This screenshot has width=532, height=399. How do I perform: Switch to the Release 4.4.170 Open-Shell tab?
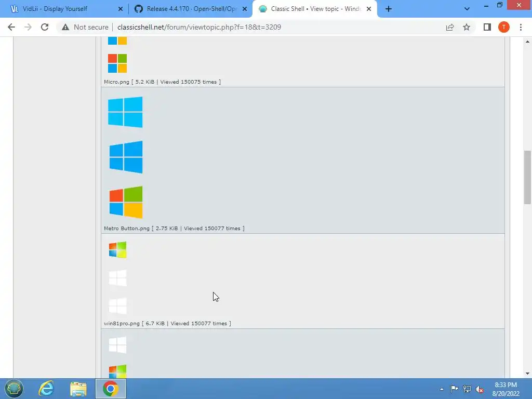(191, 9)
